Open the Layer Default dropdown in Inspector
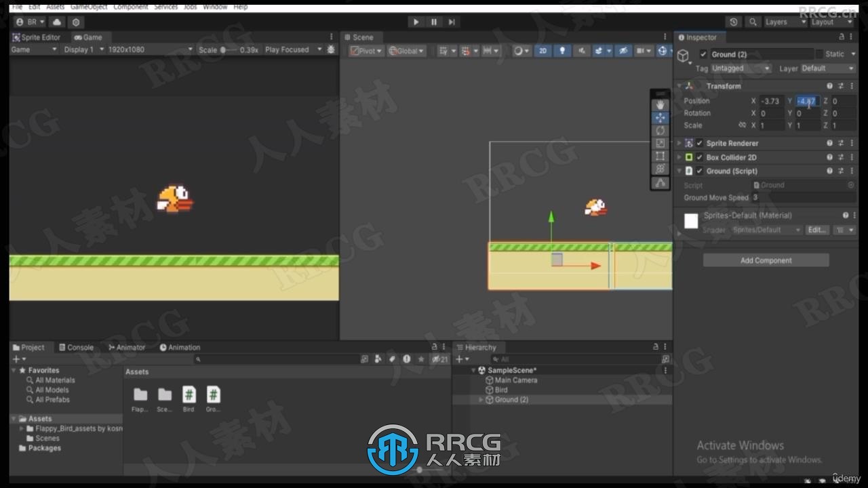The width and height of the screenshot is (868, 488). click(828, 68)
